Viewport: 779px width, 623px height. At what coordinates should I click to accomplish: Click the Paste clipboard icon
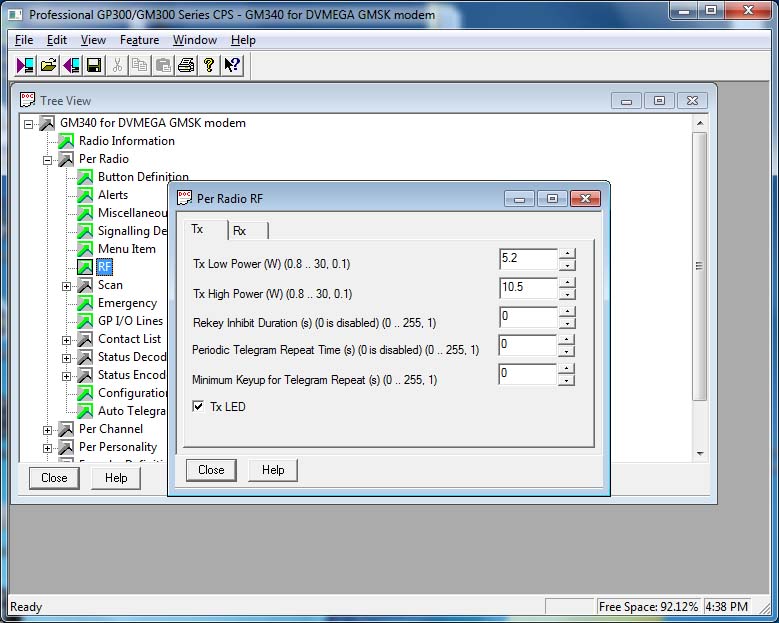click(x=163, y=65)
